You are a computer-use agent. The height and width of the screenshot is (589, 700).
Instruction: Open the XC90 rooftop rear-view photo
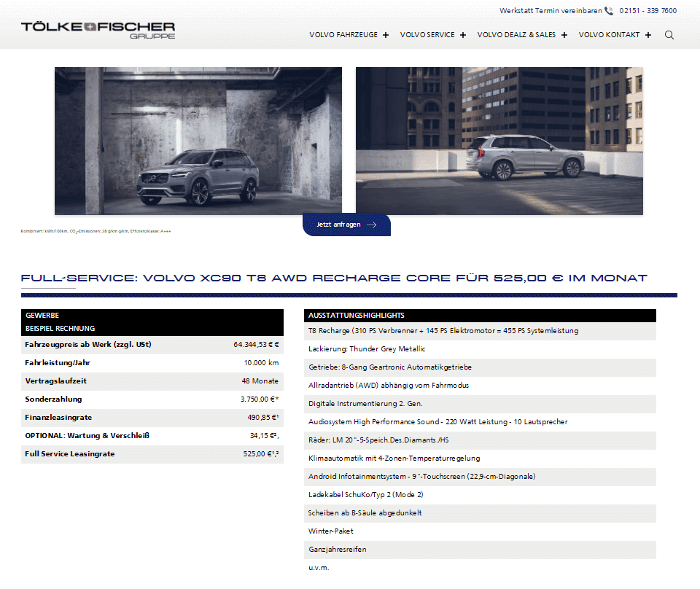[499, 141]
